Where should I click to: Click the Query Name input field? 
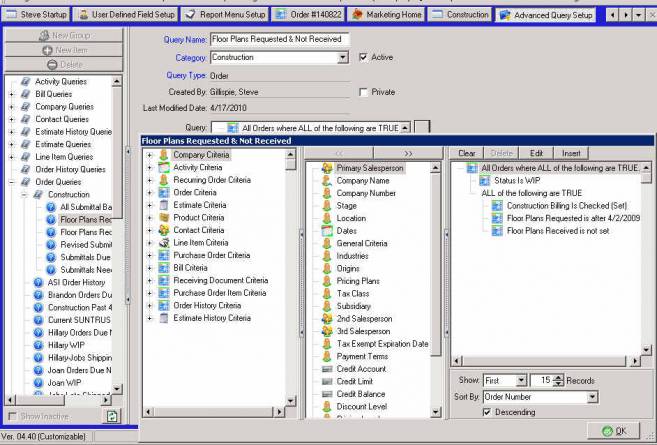click(x=279, y=39)
